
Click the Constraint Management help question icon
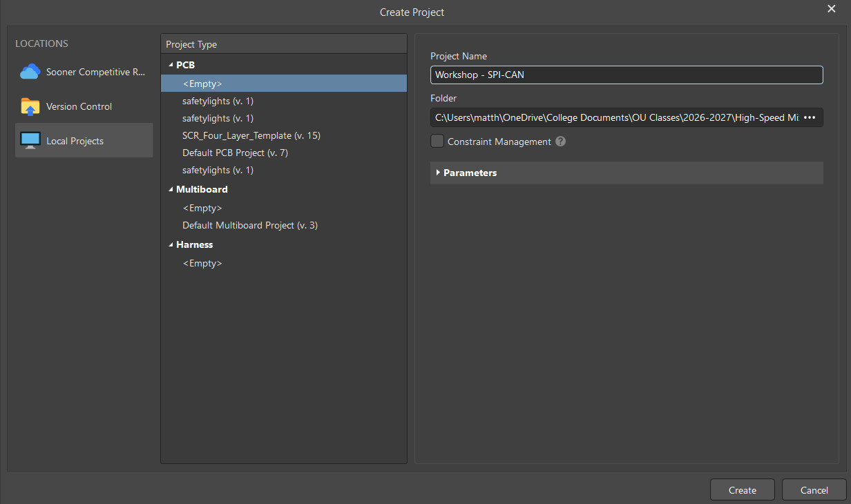pyautogui.click(x=561, y=142)
